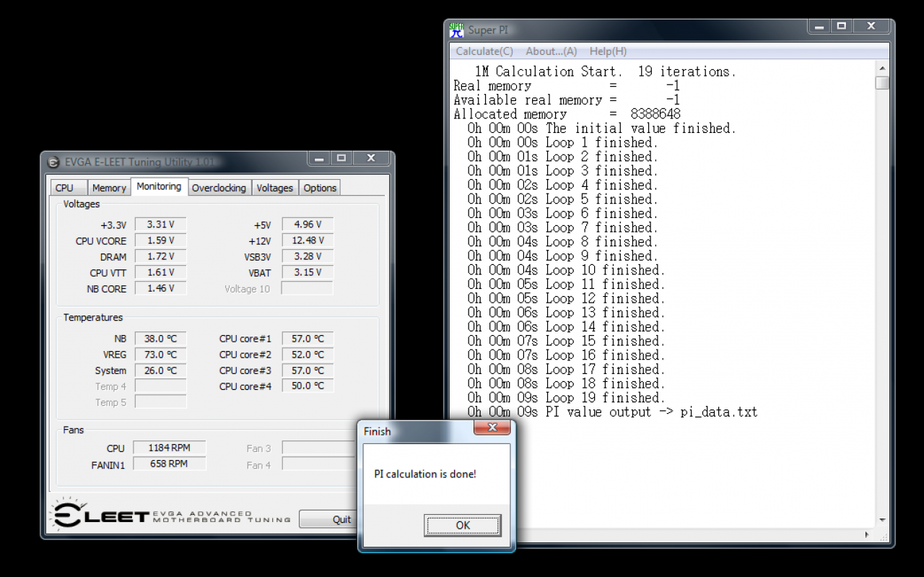
Task: Open the Help(H) menu in Super PI
Action: 608,51
